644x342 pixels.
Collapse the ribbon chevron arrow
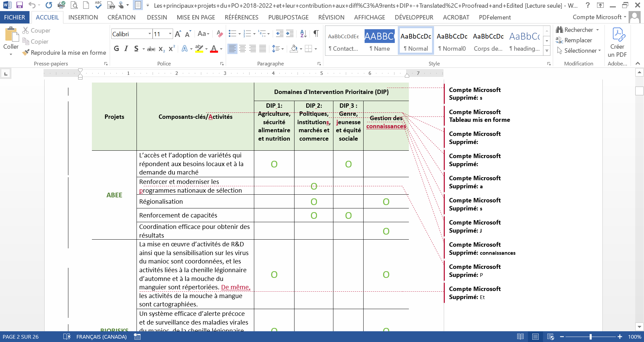coord(638,63)
